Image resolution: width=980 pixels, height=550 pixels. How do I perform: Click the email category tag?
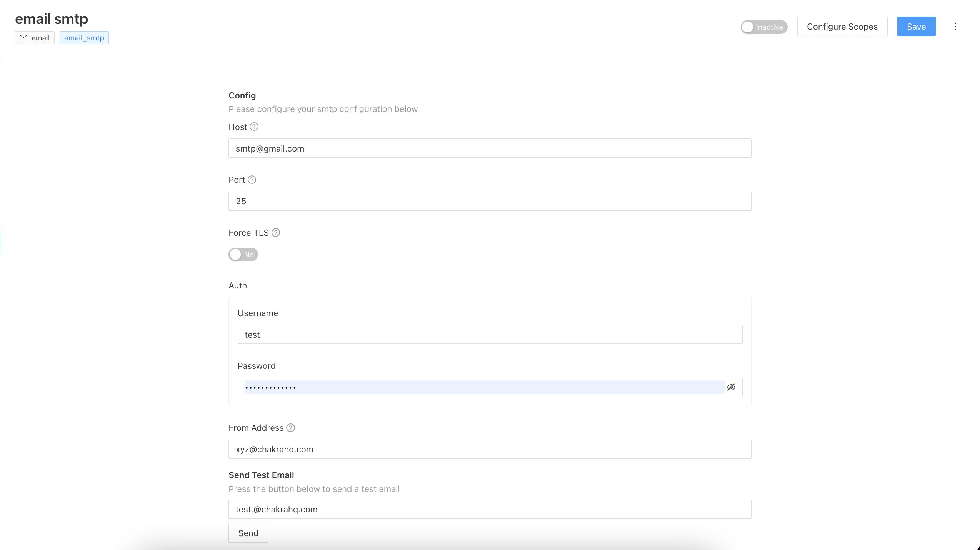(x=35, y=38)
